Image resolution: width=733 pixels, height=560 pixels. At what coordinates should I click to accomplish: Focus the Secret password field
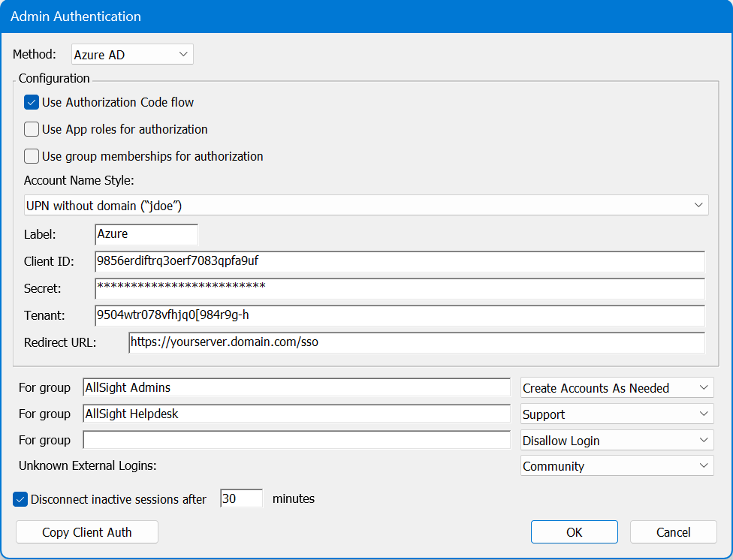click(x=400, y=288)
